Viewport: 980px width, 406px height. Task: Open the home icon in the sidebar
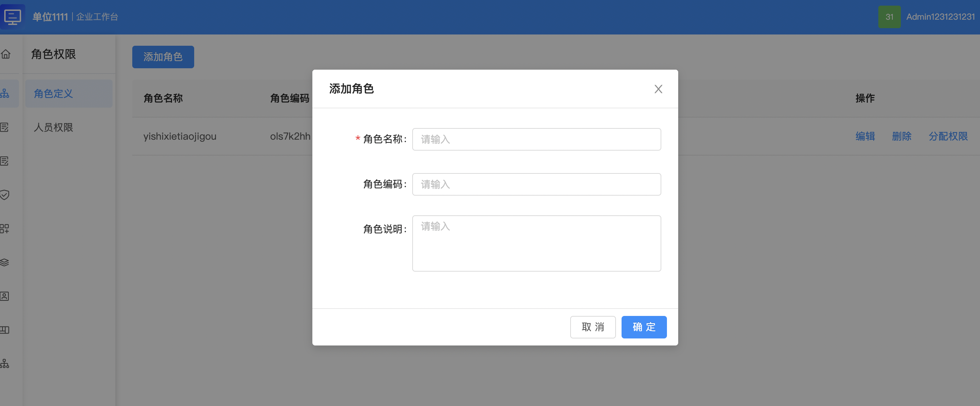5,54
